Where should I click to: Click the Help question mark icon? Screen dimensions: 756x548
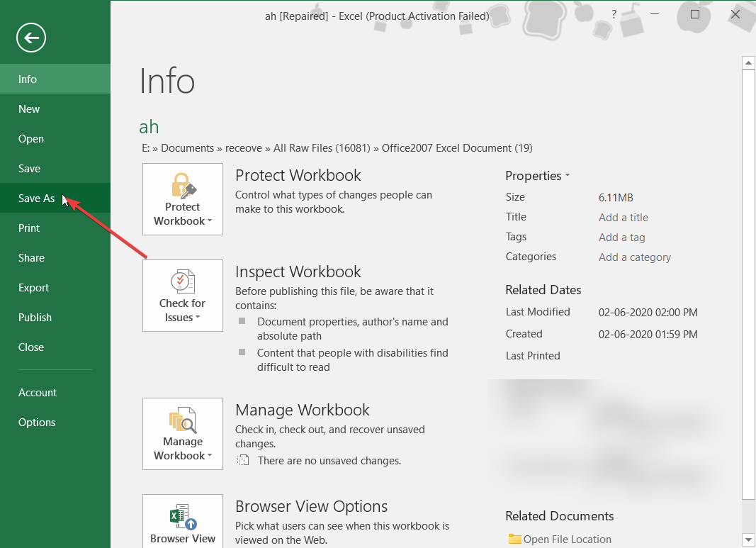point(614,15)
